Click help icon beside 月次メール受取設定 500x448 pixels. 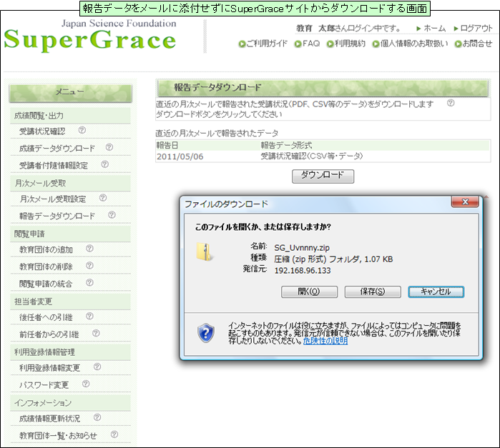tap(103, 197)
